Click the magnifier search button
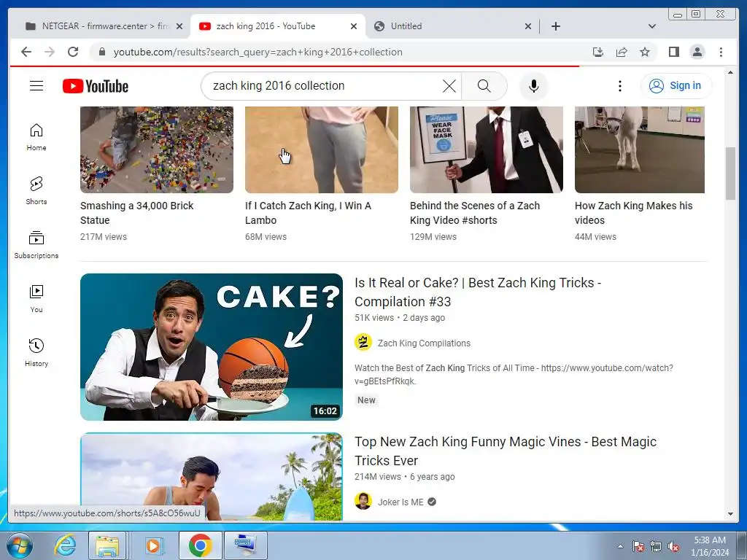The height and width of the screenshot is (560, 747). (x=484, y=86)
